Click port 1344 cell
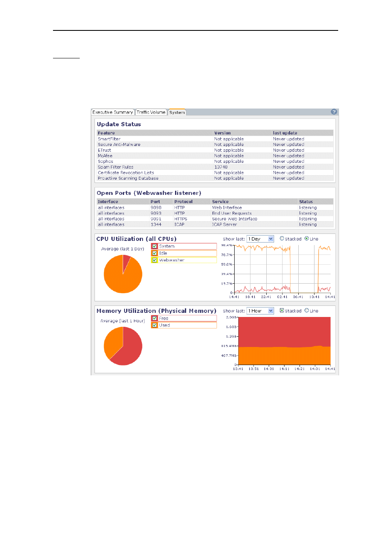 click(156, 224)
